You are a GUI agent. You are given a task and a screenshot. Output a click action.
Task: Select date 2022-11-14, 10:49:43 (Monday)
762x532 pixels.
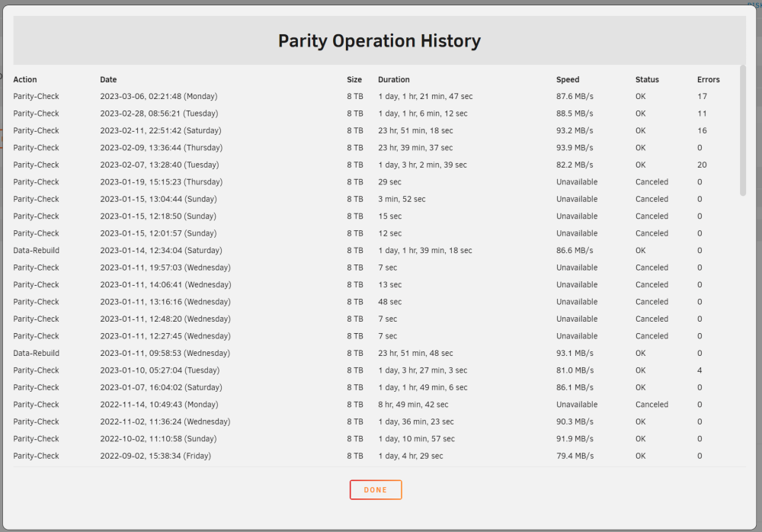pos(159,405)
